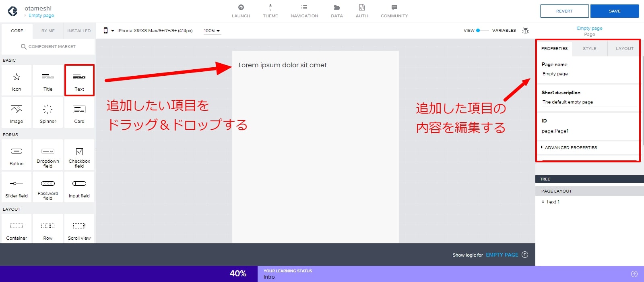The image size is (644, 282).
Task: Open the Community chat icon
Action: tap(394, 8)
